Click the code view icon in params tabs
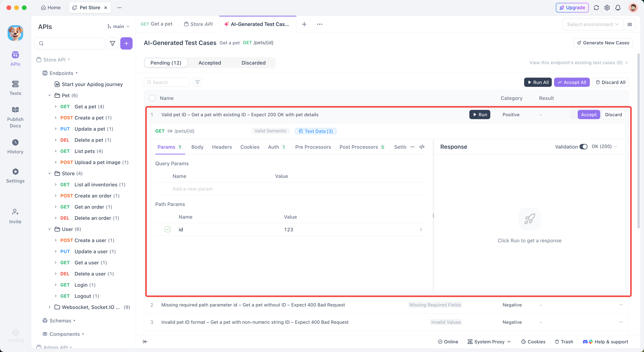This screenshot has height=352, width=644. pyautogui.click(x=422, y=147)
